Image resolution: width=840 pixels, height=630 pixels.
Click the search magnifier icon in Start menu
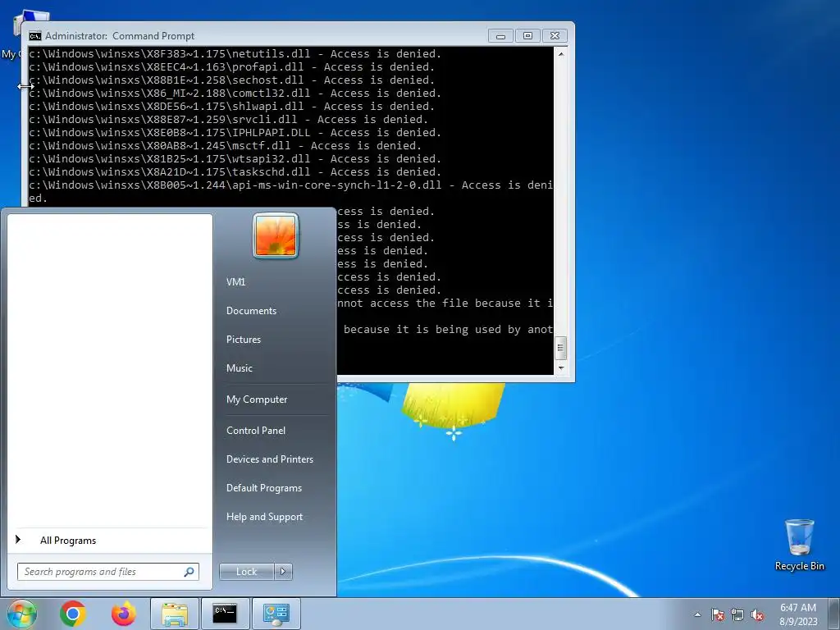pyautogui.click(x=189, y=572)
